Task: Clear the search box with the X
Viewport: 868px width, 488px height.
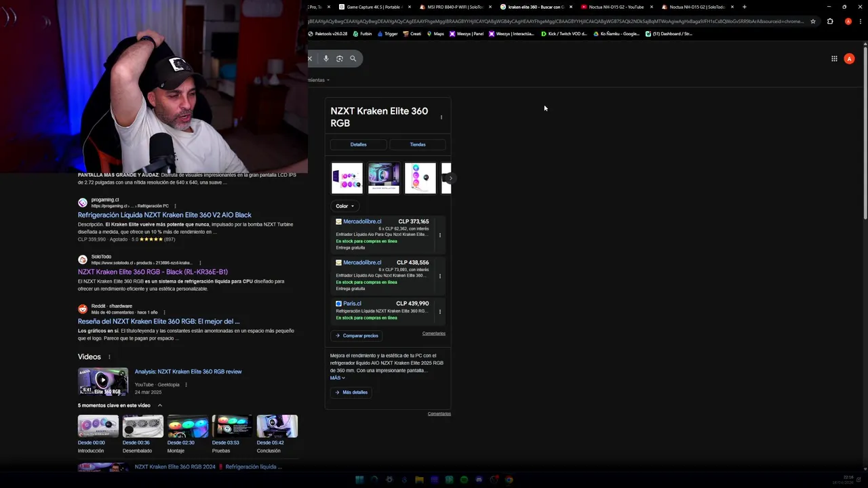Action: pyautogui.click(x=310, y=58)
